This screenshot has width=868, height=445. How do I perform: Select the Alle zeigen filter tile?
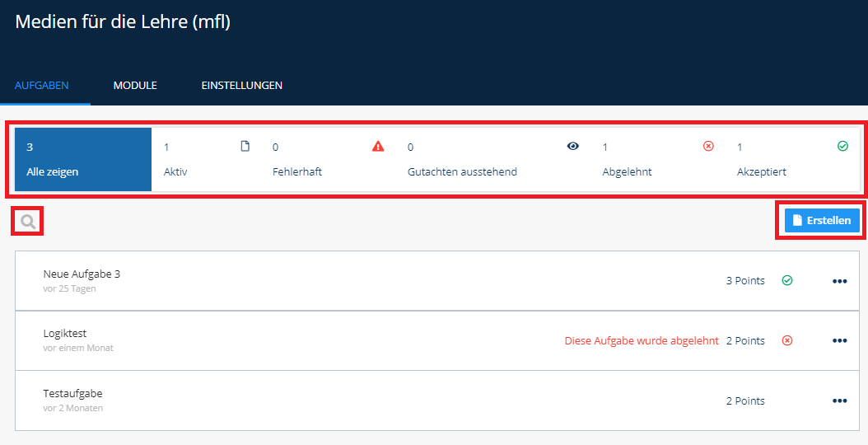pyautogui.click(x=83, y=159)
